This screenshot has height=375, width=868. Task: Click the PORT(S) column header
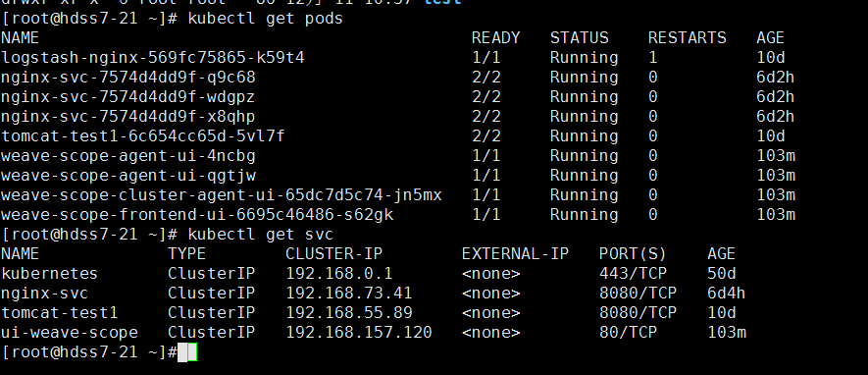[633, 254]
